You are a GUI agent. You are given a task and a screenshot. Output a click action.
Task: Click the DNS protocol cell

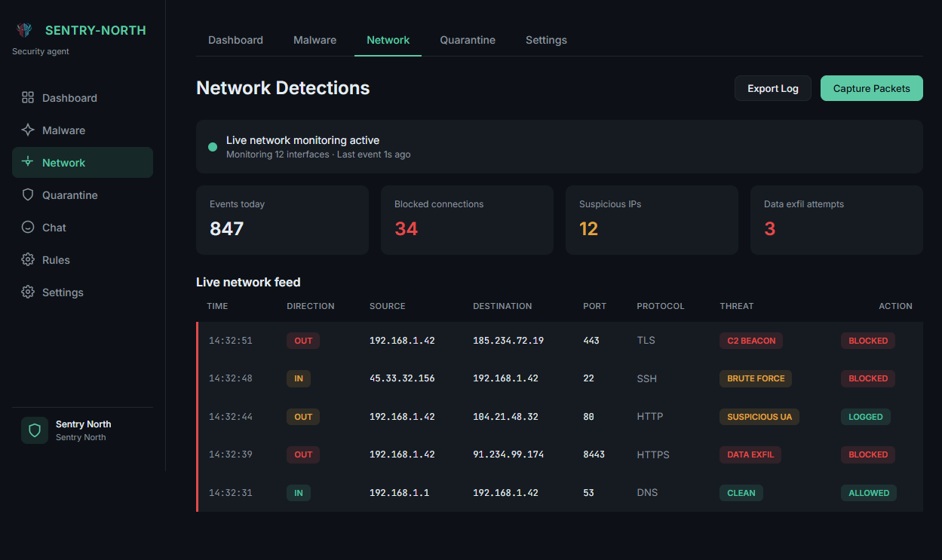[647, 493]
